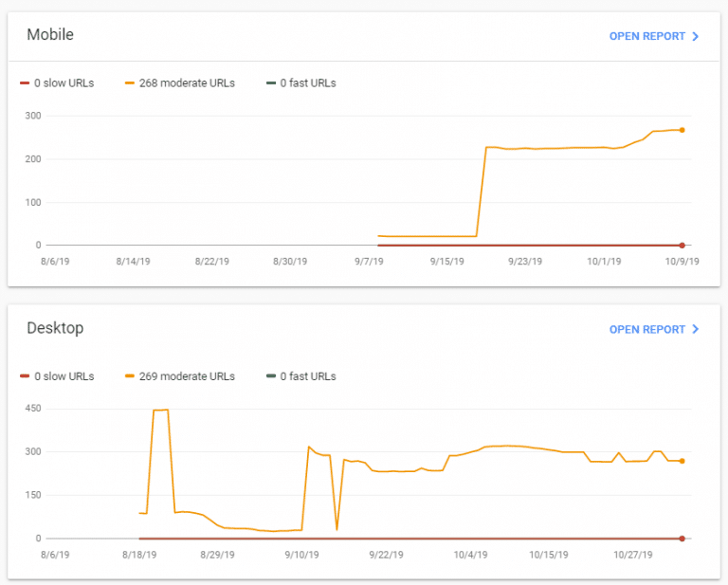
Task: Click the green fast URLs dash in Mobile legend
Action: pyautogui.click(x=271, y=83)
